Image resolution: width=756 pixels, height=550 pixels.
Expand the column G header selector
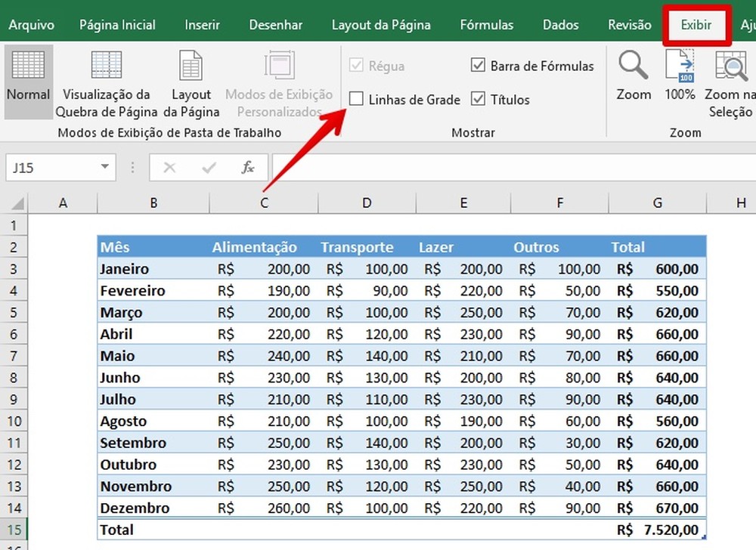pos(657,202)
